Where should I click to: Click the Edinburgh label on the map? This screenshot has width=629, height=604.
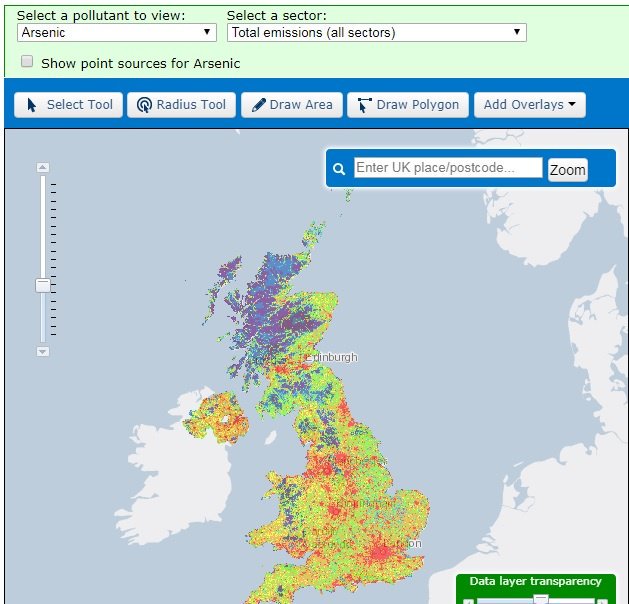point(332,357)
